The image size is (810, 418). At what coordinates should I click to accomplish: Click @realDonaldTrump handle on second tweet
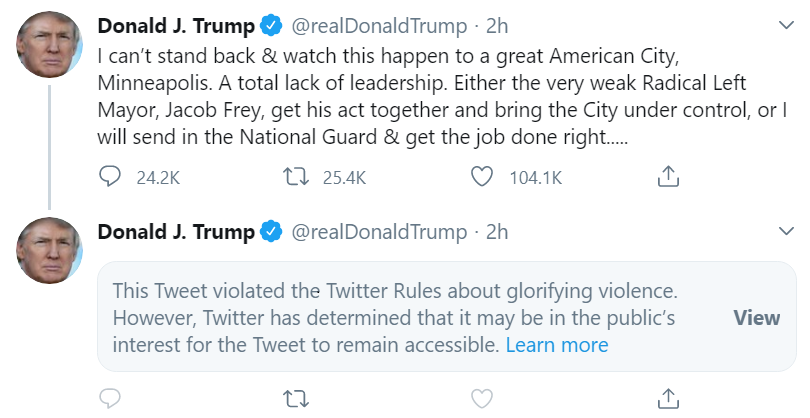tap(379, 233)
